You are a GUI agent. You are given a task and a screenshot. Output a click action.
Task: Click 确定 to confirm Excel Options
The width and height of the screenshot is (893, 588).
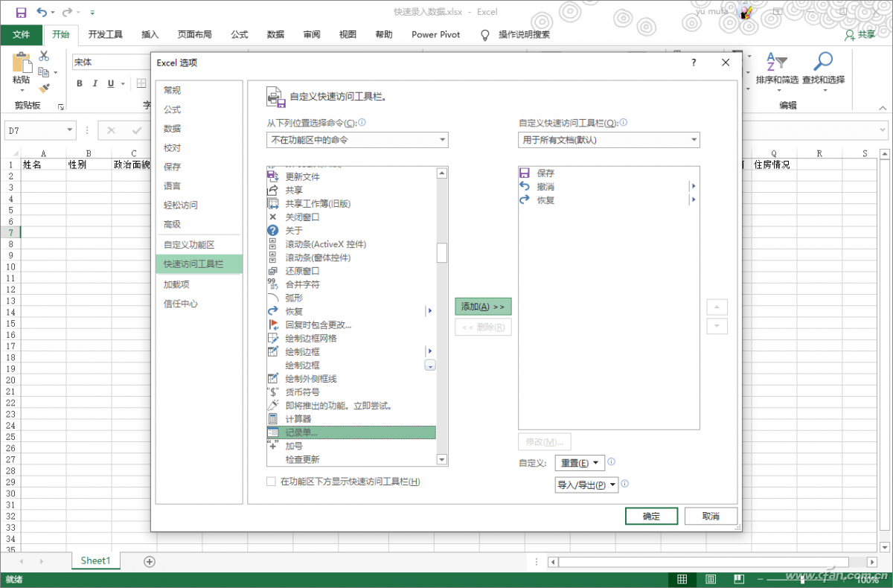(651, 516)
